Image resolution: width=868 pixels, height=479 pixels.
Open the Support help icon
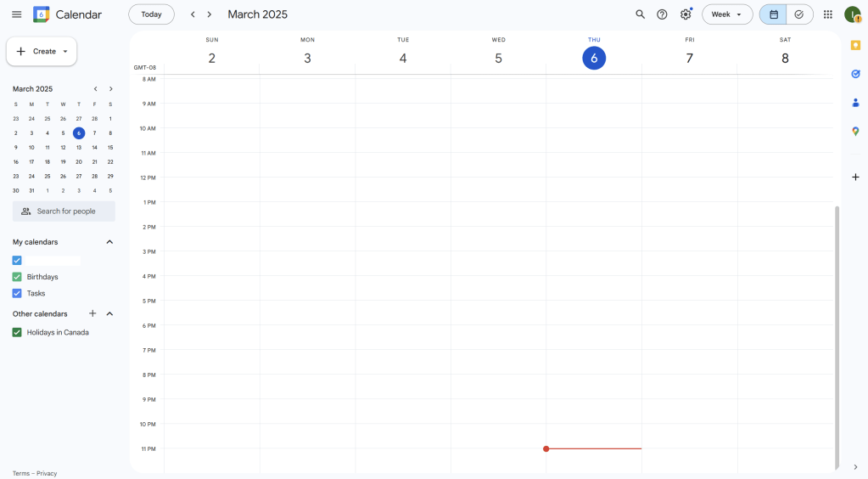pos(662,14)
